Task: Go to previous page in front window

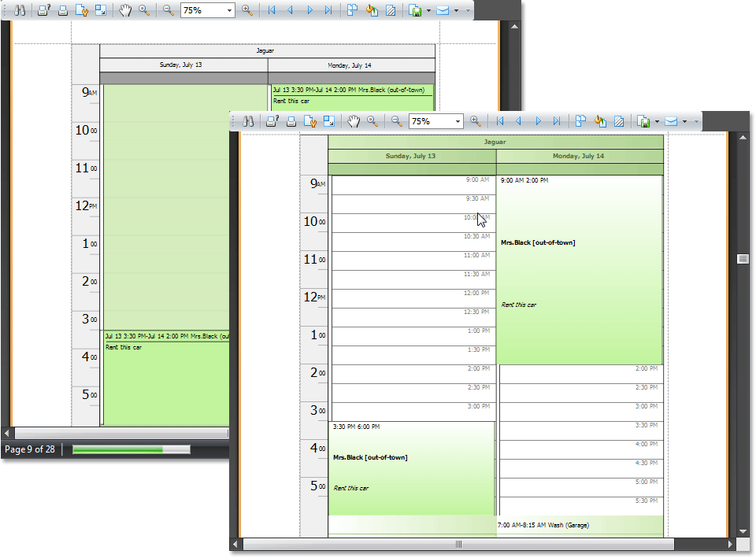Action: pos(519,121)
